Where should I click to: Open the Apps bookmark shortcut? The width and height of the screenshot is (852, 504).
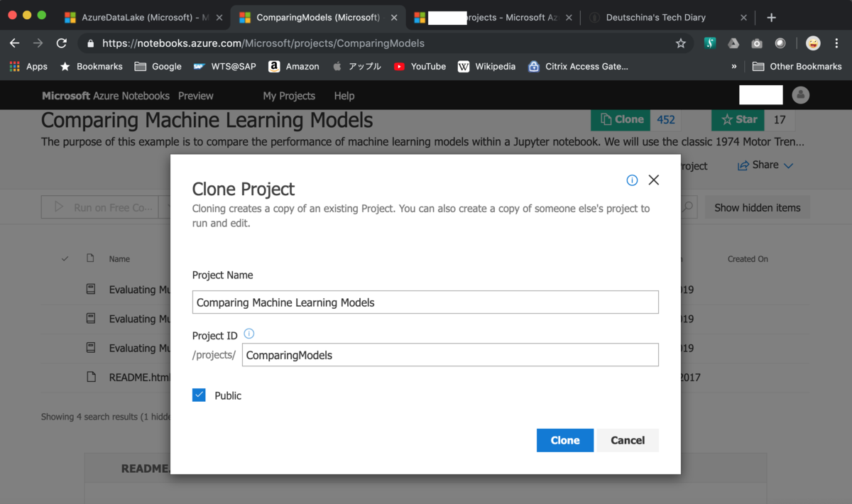(x=28, y=66)
